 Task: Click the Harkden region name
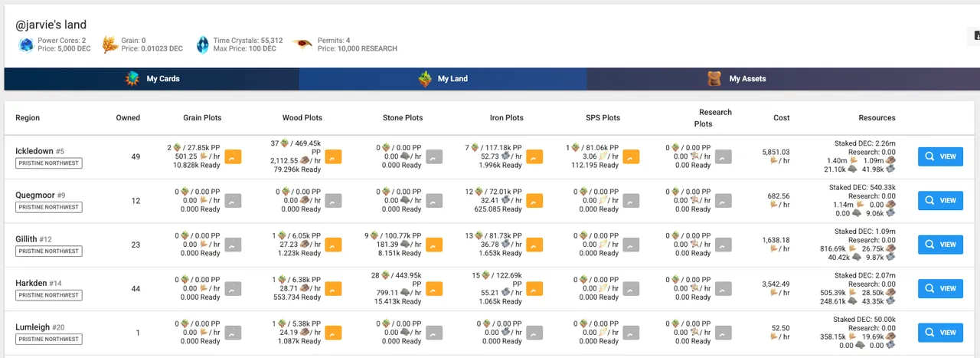tap(31, 283)
